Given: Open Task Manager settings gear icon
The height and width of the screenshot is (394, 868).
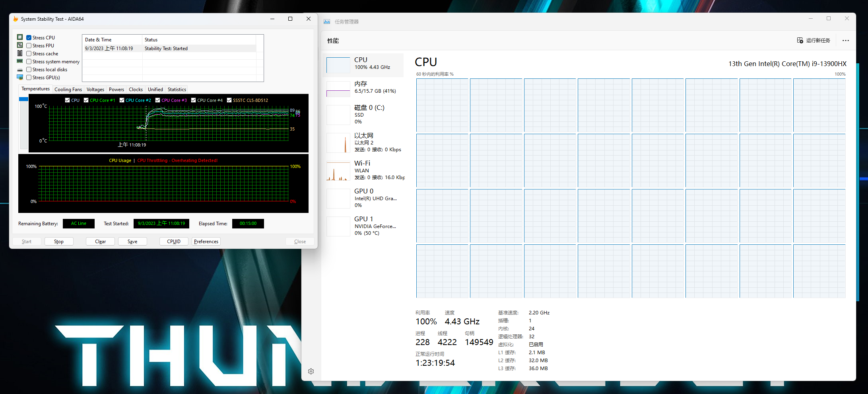Looking at the screenshot, I should [311, 371].
